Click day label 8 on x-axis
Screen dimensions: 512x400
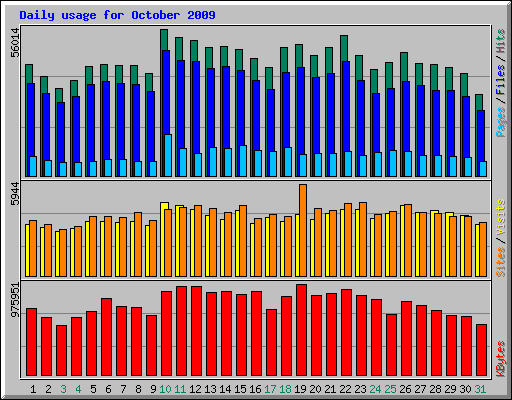tap(138, 389)
